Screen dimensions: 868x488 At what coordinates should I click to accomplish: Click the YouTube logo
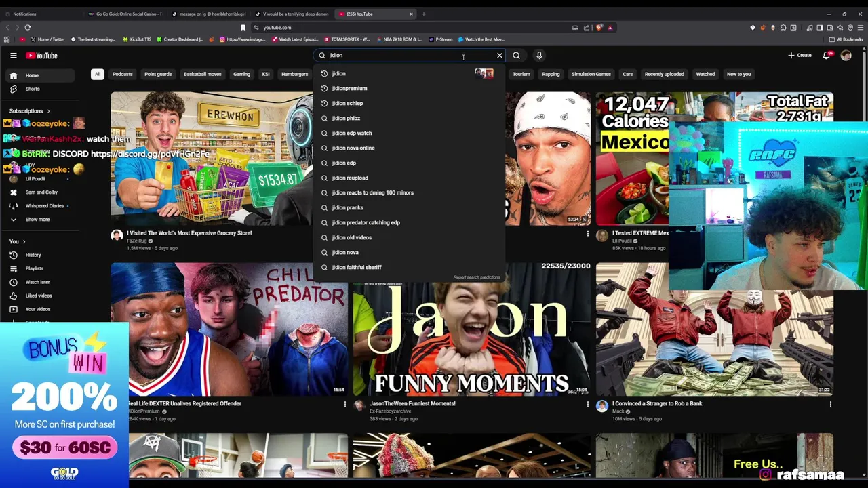tap(42, 56)
